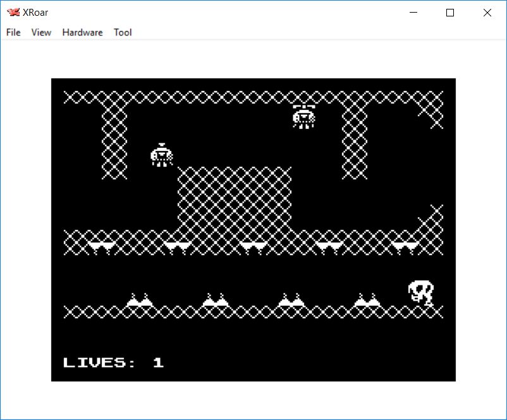Click the skull character sprite
507x420 pixels.
tap(421, 292)
